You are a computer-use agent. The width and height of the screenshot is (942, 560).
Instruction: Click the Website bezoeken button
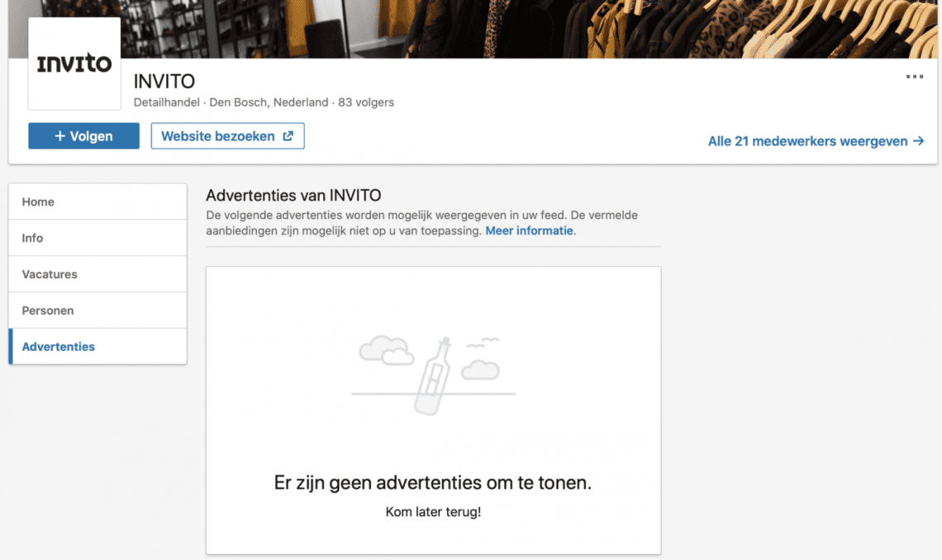tap(228, 136)
